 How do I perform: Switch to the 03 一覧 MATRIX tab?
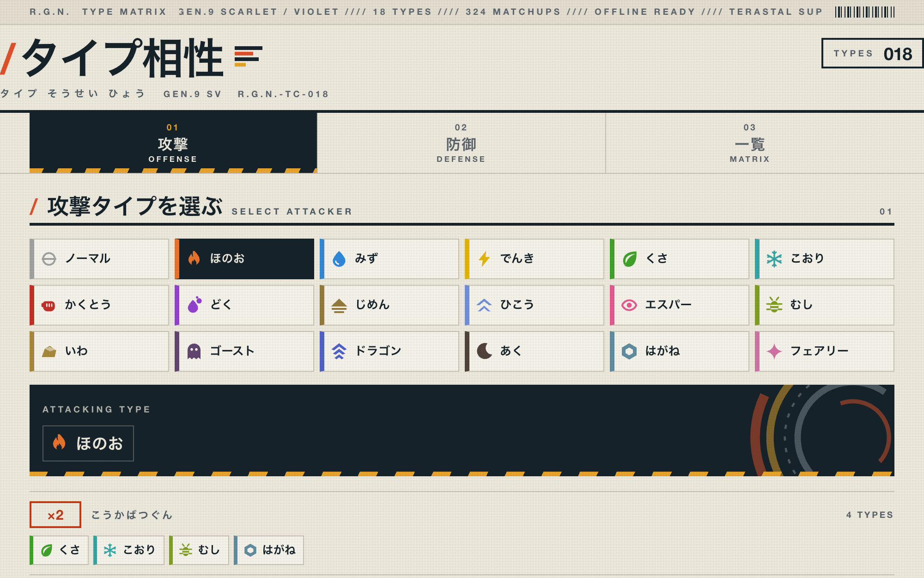(x=749, y=143)
